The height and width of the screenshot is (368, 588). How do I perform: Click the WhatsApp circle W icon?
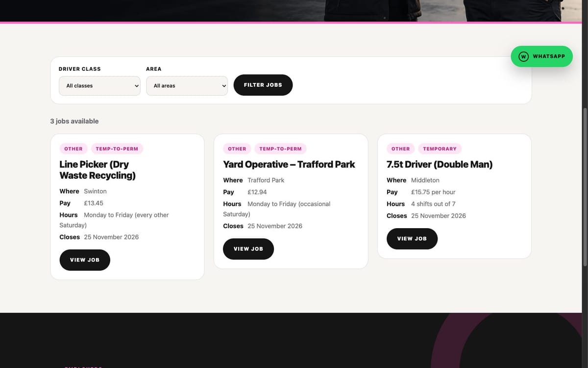523,56
